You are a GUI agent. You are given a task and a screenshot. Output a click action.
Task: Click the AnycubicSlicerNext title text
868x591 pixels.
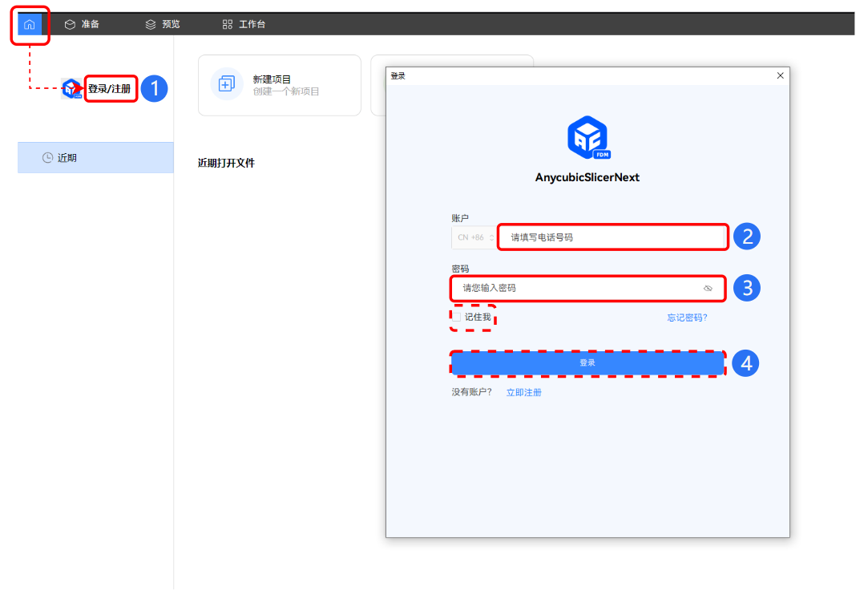click(587, 178)
